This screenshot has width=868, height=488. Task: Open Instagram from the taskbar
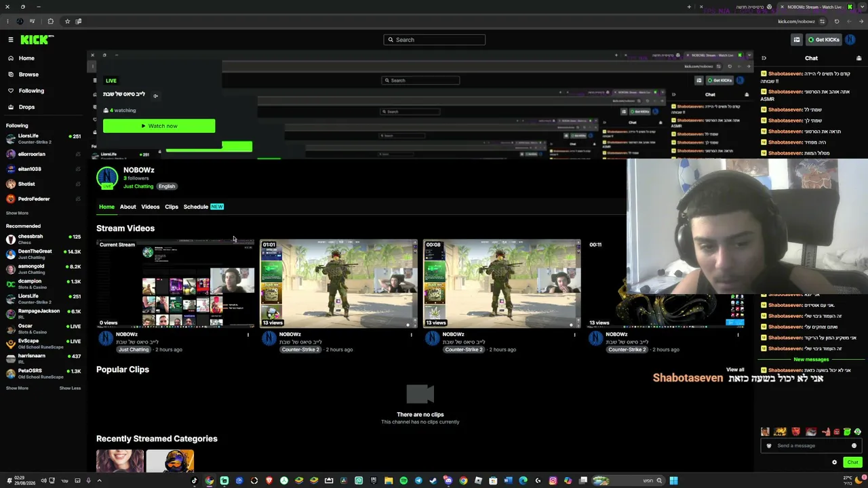[x=553, y=481]
